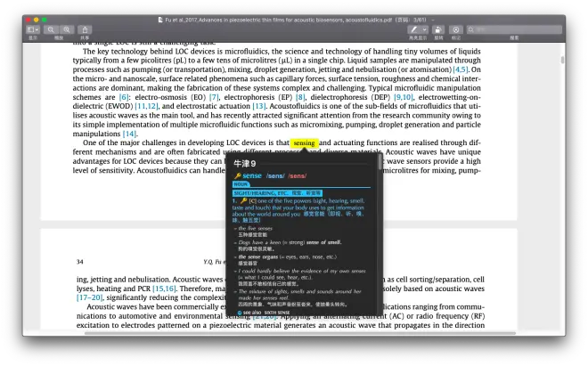Rotate the page with the rotate button
588x366 pixels.
pos(438,29)
